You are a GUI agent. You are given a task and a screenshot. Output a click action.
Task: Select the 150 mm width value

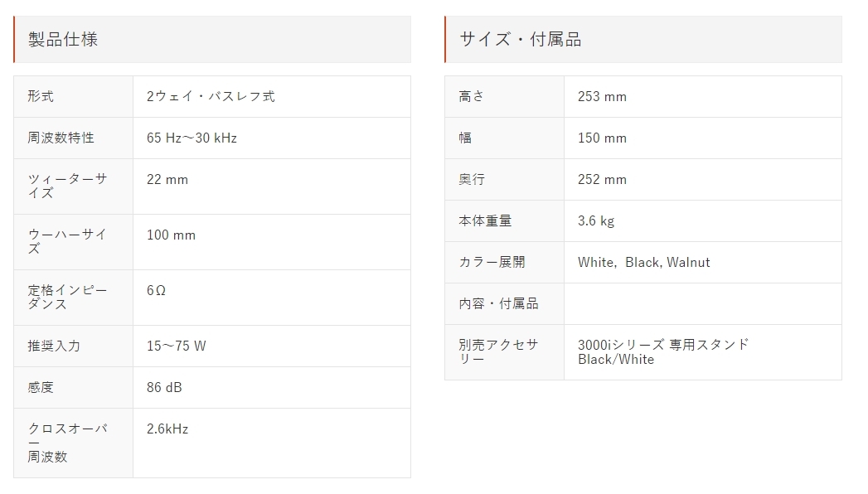[x=602, y=138]
